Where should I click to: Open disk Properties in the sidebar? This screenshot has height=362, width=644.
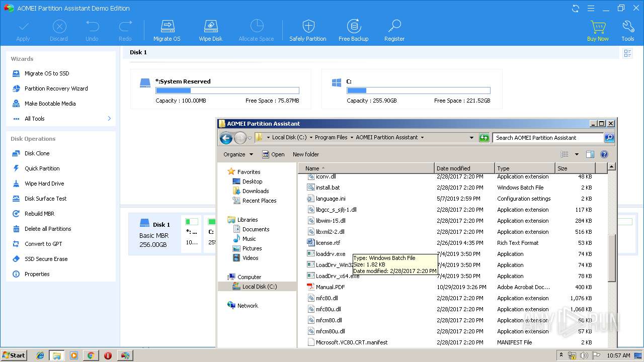37,274
